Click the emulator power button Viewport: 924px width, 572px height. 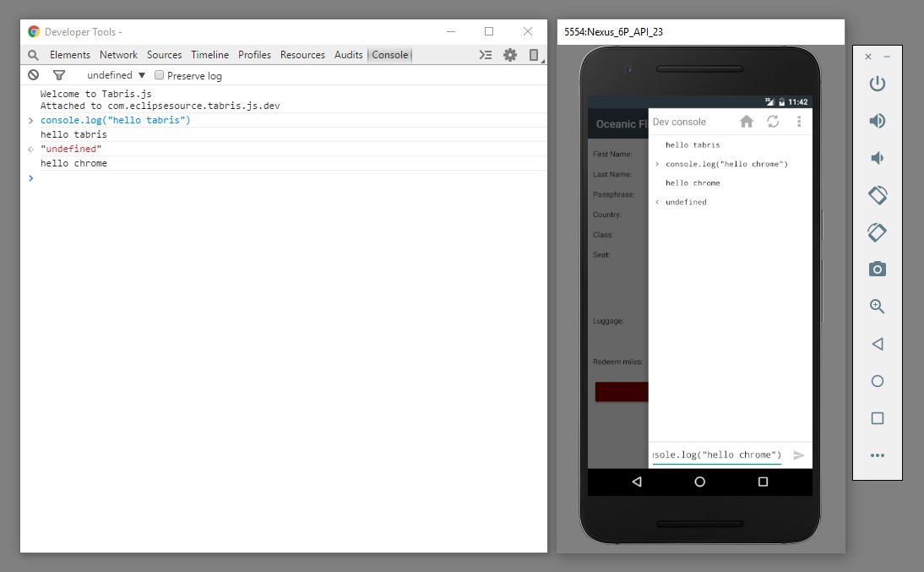[878, 83]
